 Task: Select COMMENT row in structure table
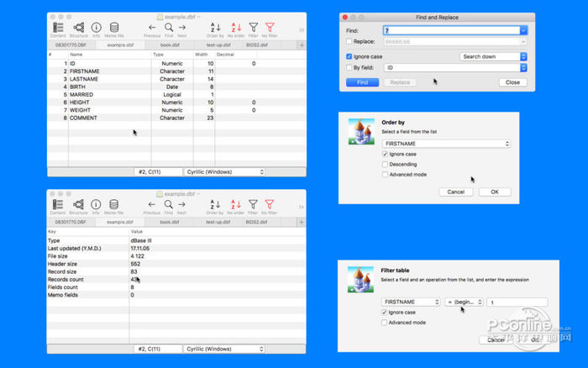click(176, 118)
